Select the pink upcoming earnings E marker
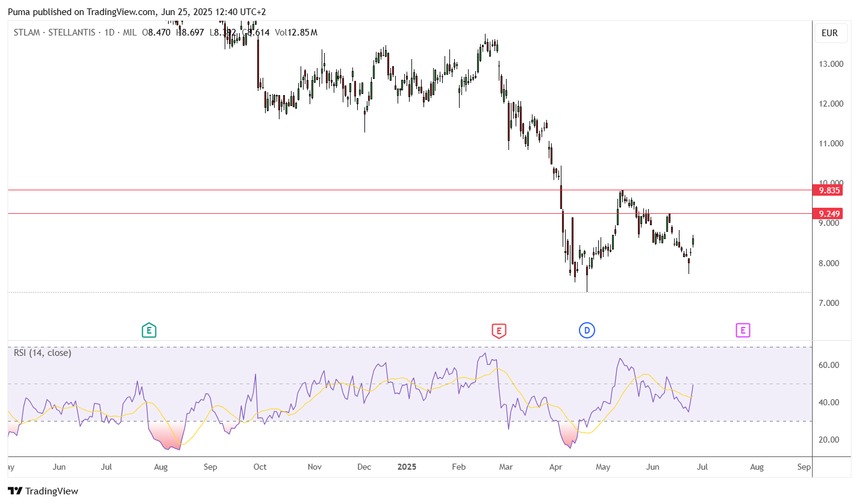 (743, 330)
